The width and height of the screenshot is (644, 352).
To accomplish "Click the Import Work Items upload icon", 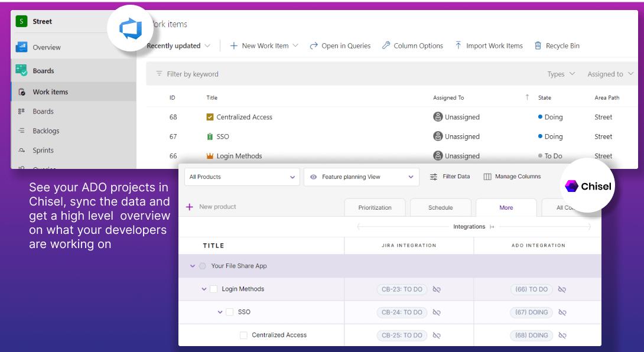I will [x=458, y=45].
